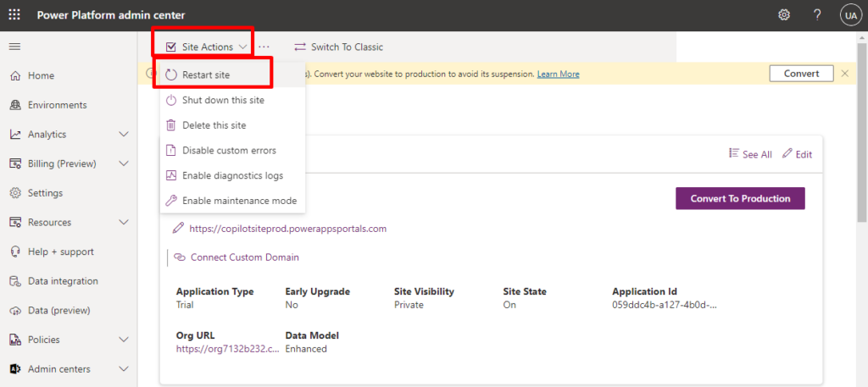
Task: Click the Data integration icon
Action: coord(15,281)
